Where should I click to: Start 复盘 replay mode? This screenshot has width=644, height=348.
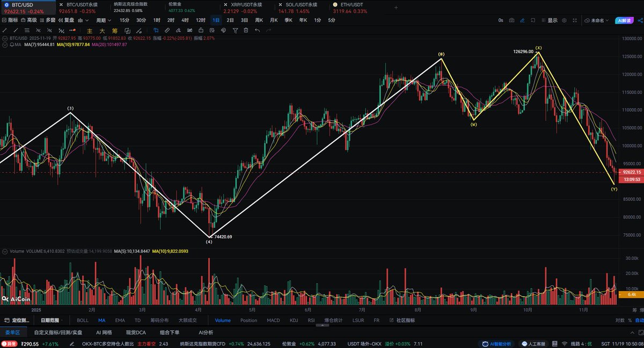(x=66, y=20)
